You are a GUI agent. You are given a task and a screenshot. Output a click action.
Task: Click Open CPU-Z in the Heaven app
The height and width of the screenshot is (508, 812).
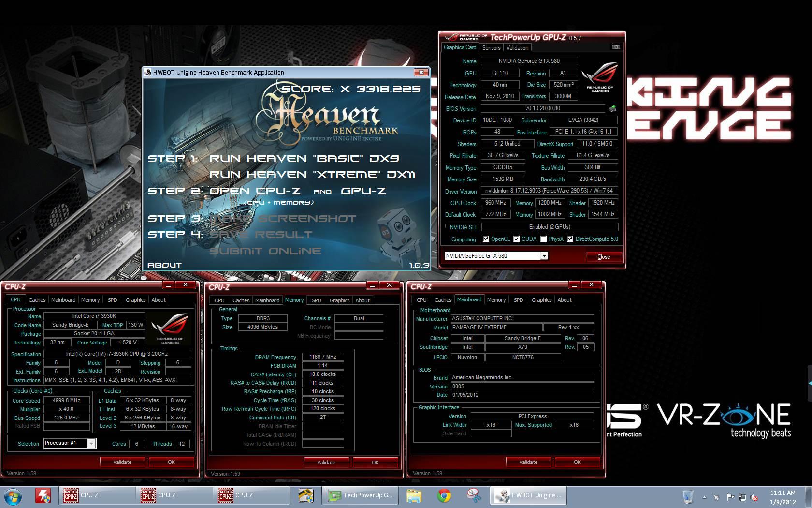click(x=255, y=191)
